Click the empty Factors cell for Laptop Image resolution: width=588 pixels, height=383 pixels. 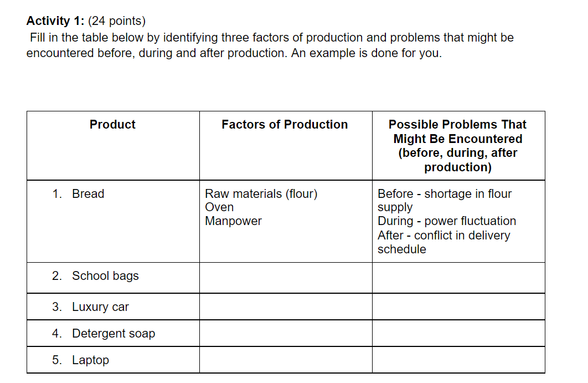(x=286, y=360)
